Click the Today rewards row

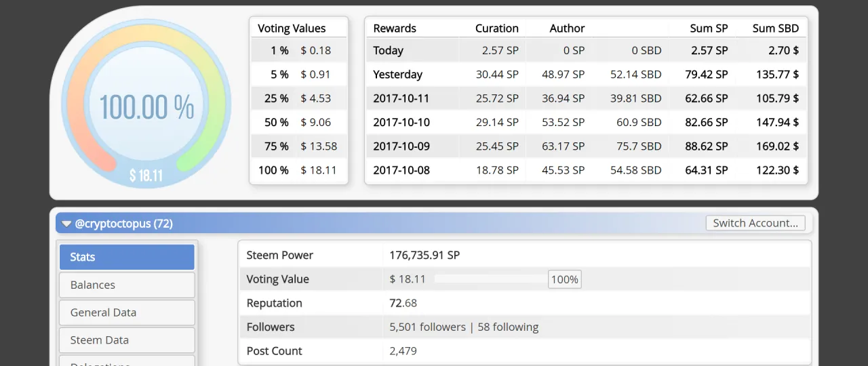tap(586, 50)
